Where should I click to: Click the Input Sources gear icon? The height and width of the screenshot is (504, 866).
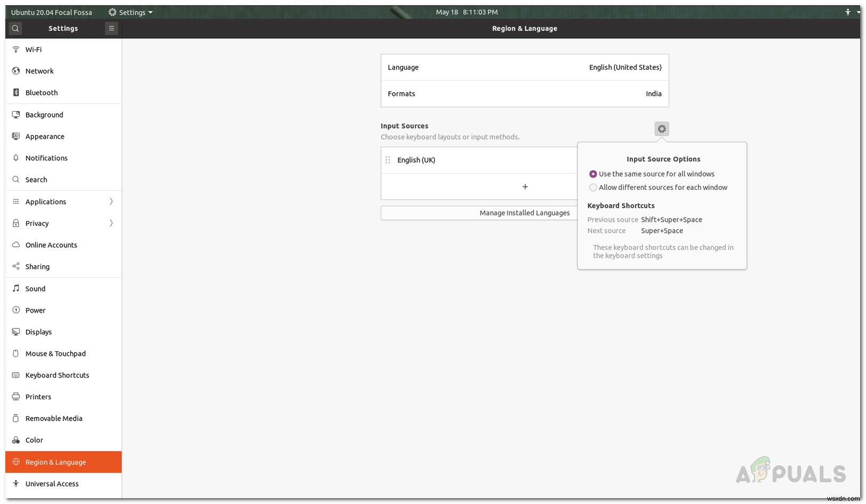661,128
